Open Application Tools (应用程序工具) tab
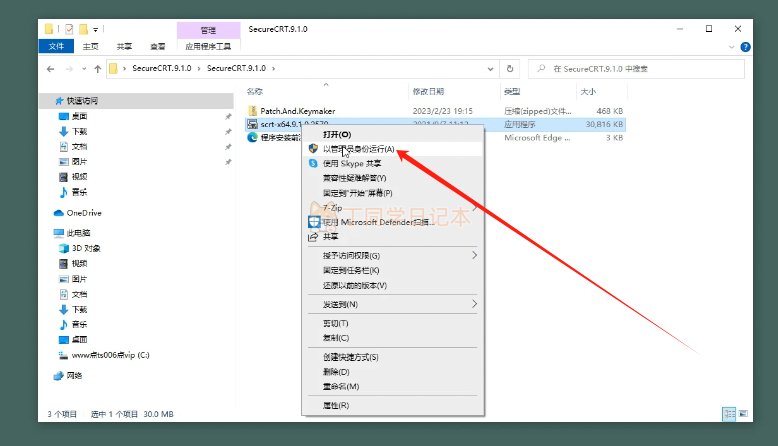The image size is (778, 446). (208, 46)
